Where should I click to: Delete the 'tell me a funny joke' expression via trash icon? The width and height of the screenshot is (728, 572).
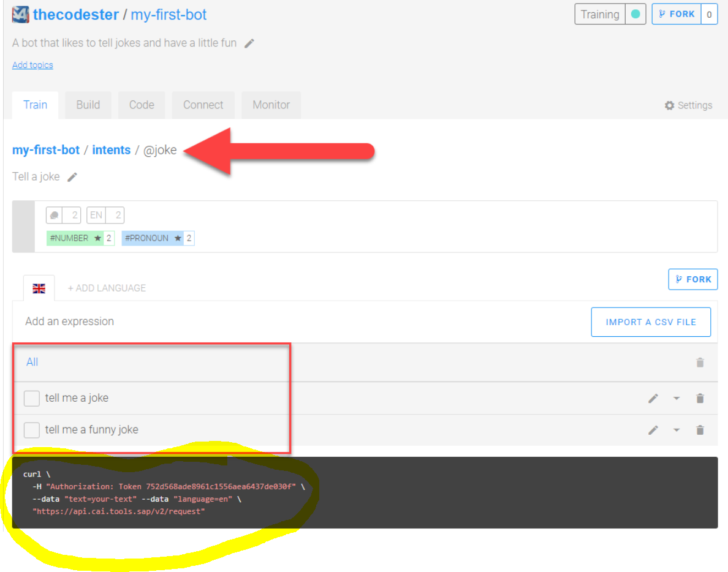click(x=700, y=430)
